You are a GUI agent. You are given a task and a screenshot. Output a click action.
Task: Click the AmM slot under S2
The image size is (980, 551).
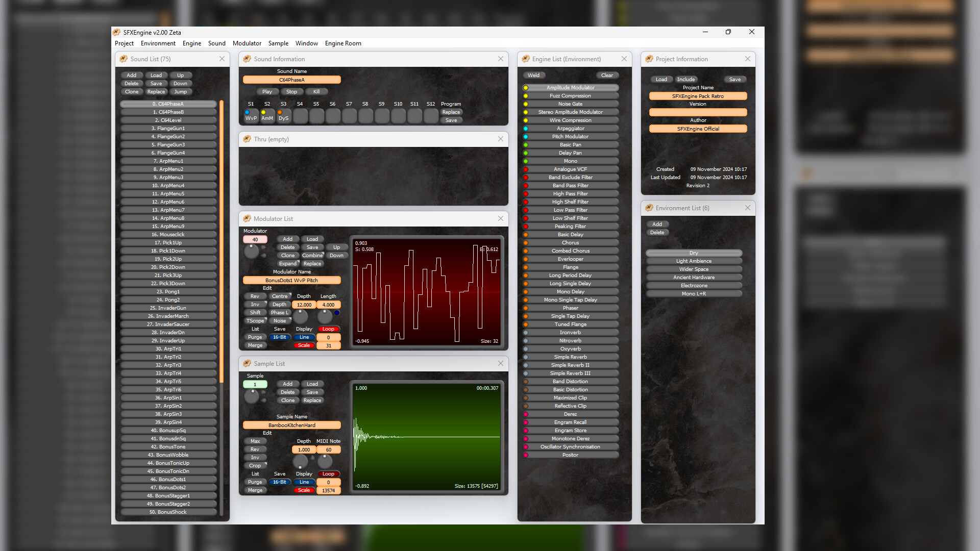click(x=267, y=116)
